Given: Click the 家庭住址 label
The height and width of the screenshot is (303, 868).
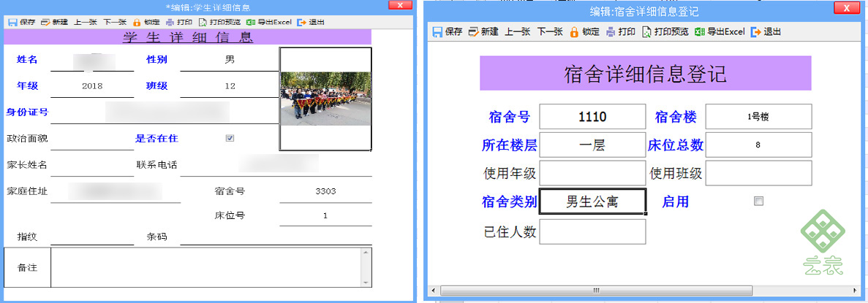Looking at the screenshot, I should 26,191.
